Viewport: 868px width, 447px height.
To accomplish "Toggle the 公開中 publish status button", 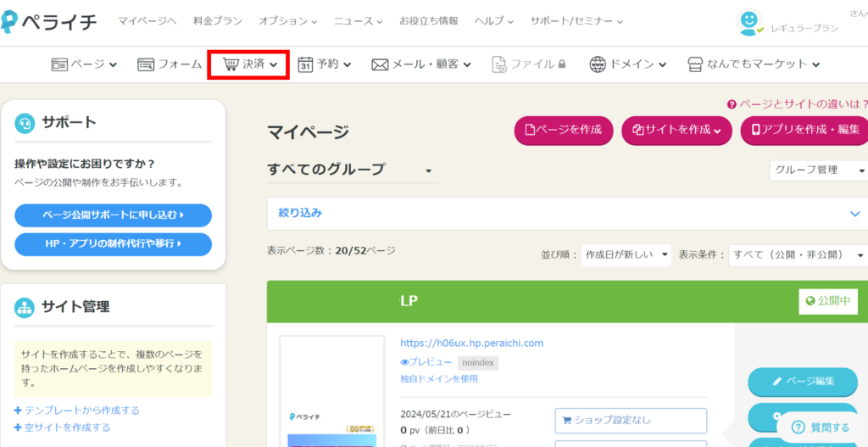I will (x=827, y=301).
